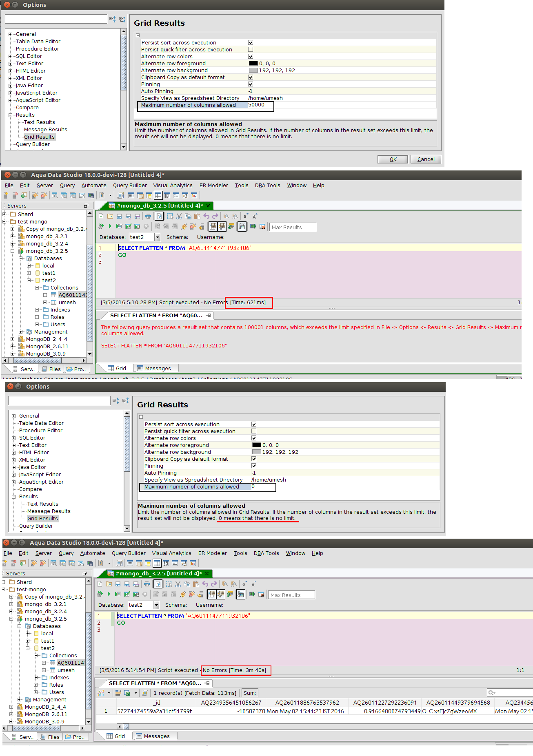Viewport: 533px width, 756px height.
Task: Click magnifier filter icon above 1-record result grid
Action: 491,693
